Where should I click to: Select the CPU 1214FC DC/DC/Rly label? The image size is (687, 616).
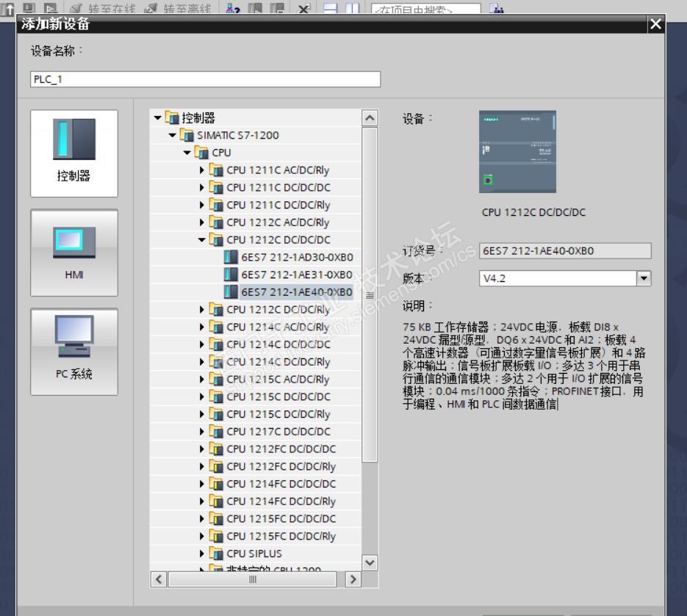coord(281,501)
